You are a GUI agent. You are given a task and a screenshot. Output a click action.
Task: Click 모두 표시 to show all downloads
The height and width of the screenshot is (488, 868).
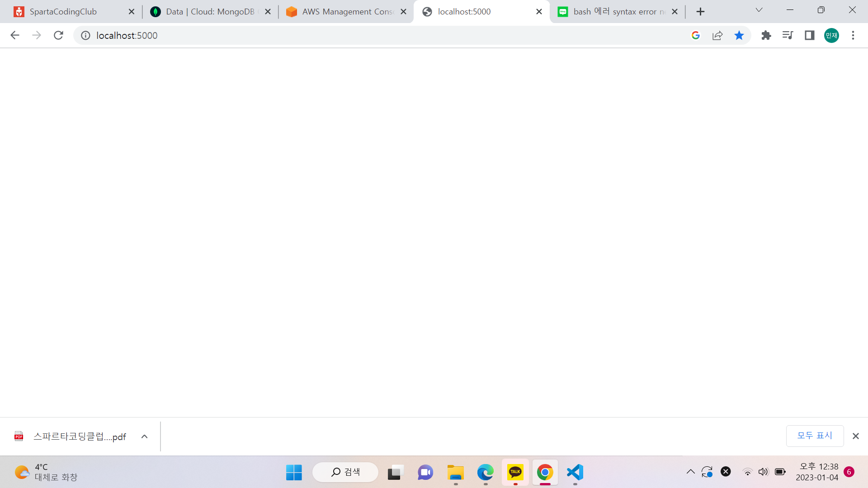point(815,436)
